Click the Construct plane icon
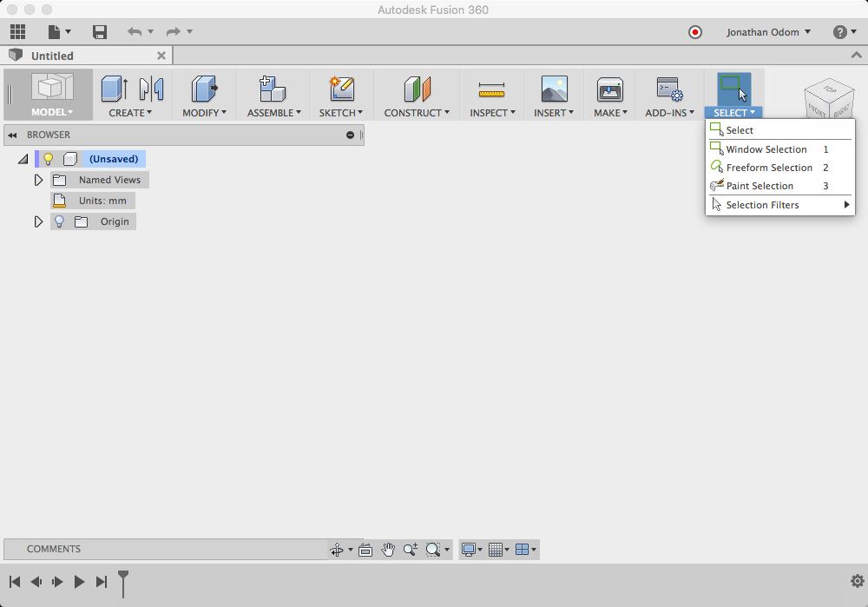This screenshot has height=607, width=868. (417, 89)
